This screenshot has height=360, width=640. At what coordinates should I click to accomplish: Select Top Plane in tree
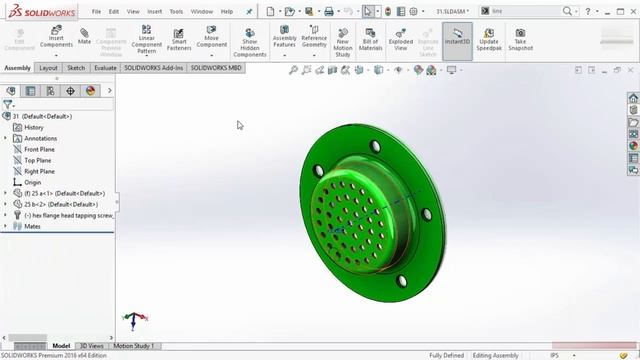38,160
